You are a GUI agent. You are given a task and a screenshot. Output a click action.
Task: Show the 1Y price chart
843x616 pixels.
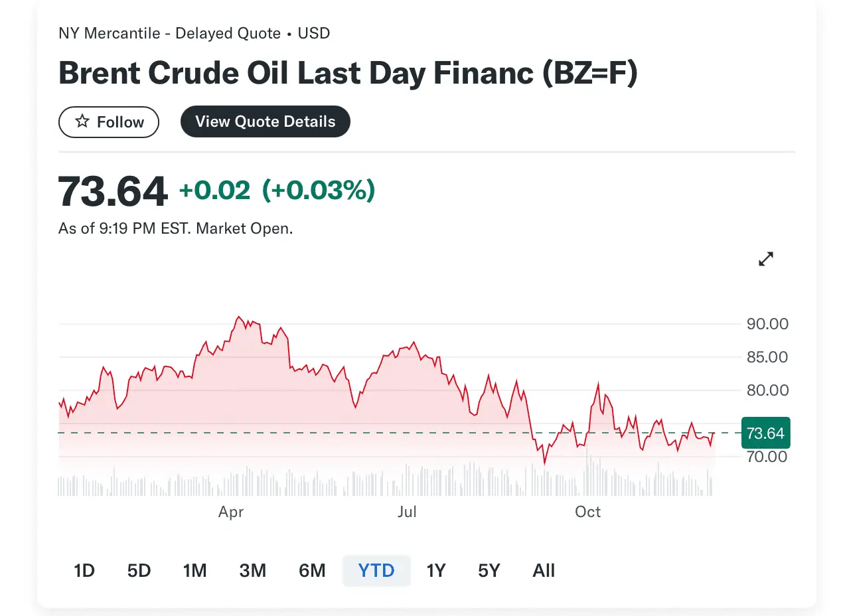point(435,571)
